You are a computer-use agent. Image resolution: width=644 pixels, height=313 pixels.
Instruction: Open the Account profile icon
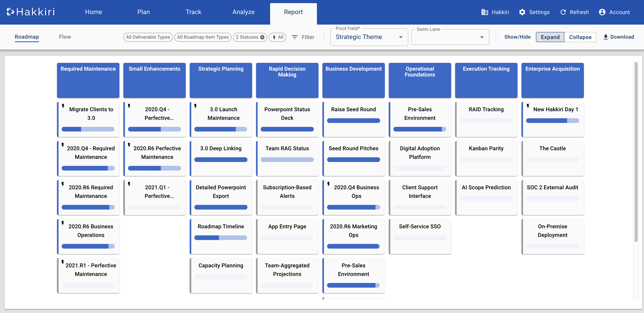(602, 12)
